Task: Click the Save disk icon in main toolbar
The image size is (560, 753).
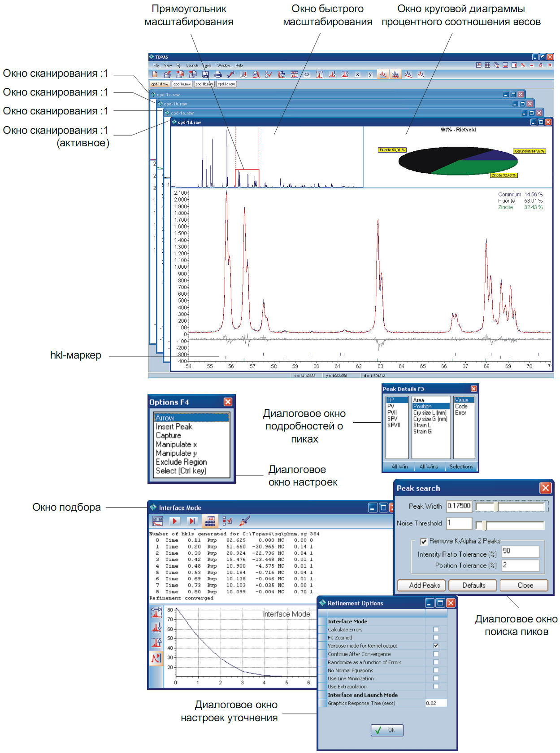Action: (x=205, y=74)
